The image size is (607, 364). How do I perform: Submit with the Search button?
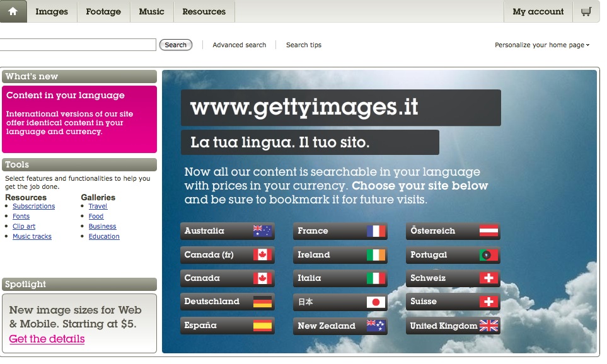[176, 45]
